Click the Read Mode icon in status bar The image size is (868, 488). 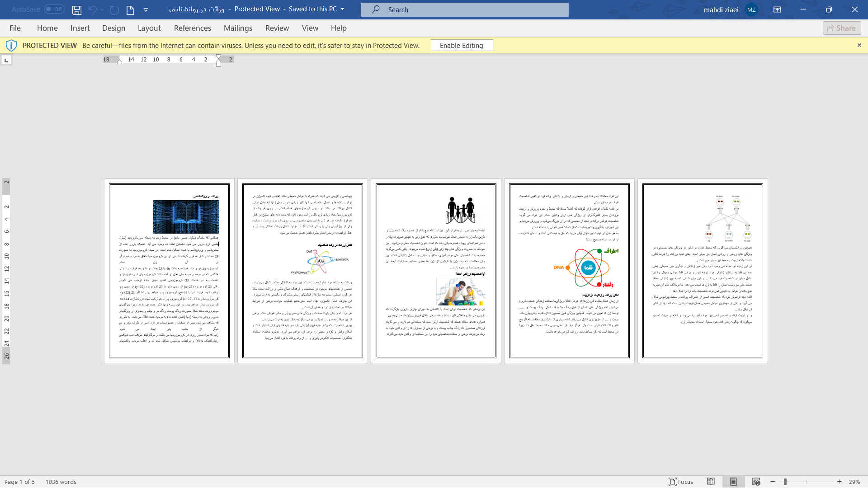711,481
